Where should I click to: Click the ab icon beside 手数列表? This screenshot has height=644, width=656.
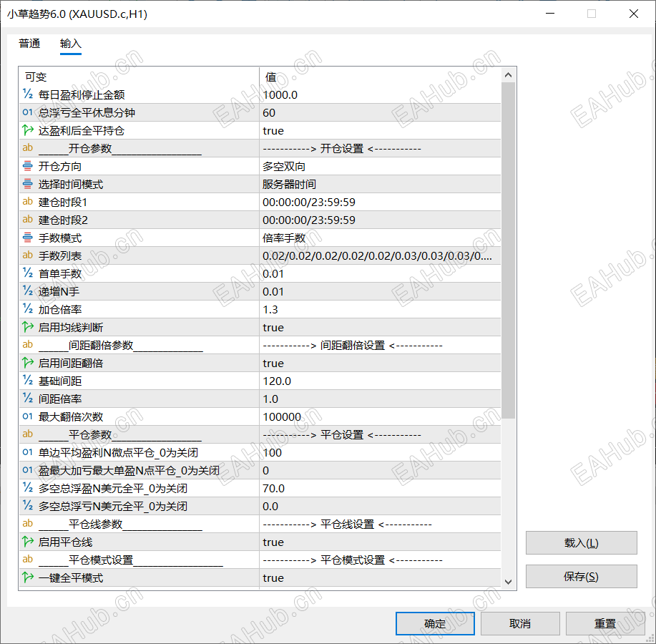tap(28, 255)
